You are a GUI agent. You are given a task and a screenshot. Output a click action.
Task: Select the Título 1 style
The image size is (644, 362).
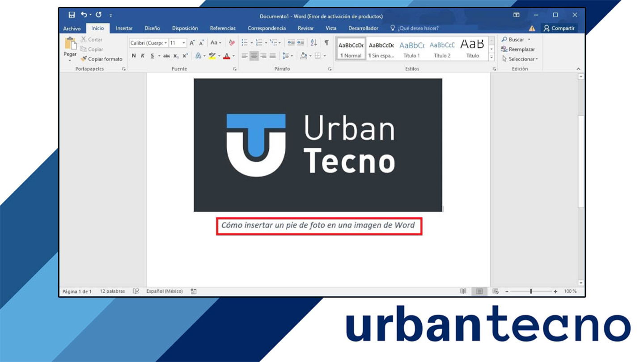click(411, 49)
